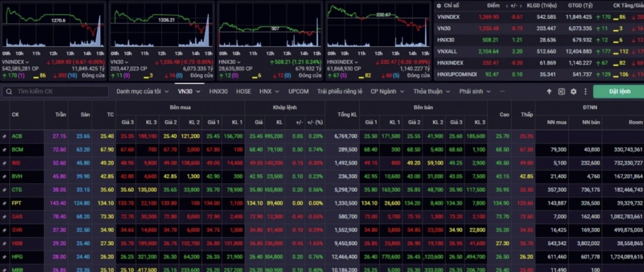The height and width of the screenshot is (272, 644).
Task: Expand the Danh mục của tôi dropdown
Action: [x=142, y=91]
